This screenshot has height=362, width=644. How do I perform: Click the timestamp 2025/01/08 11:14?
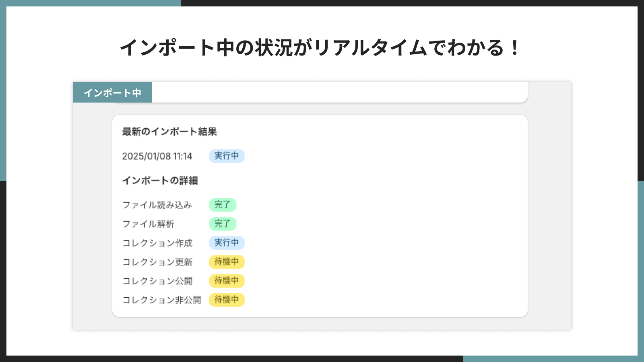[x=157, y=156]
